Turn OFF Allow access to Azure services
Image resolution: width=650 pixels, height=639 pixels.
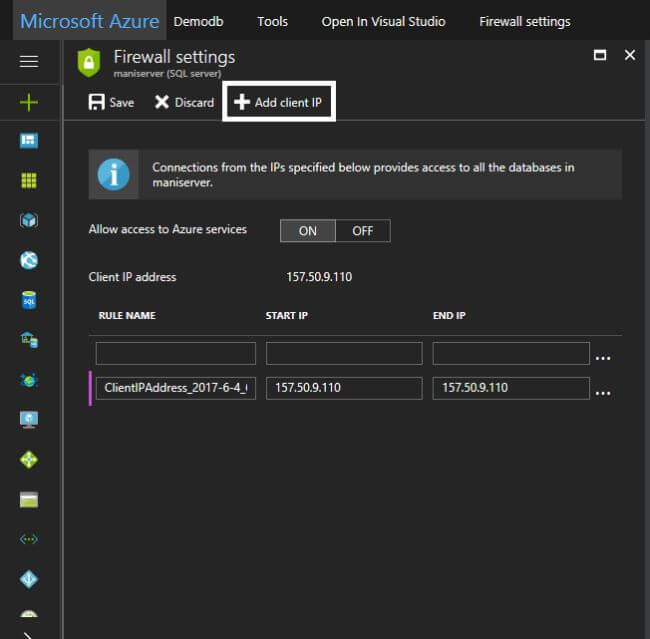pyautogui.click(x=363, y=231)
